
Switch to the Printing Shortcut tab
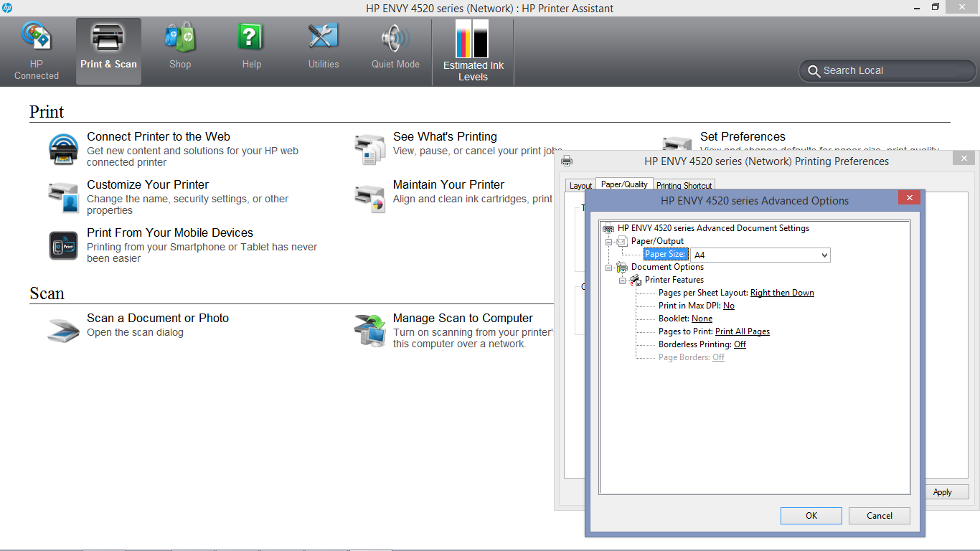tap(684, 185)
